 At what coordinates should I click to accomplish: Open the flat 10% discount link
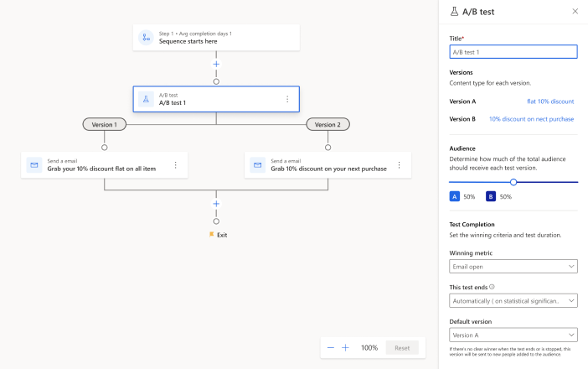pos(549,101)
